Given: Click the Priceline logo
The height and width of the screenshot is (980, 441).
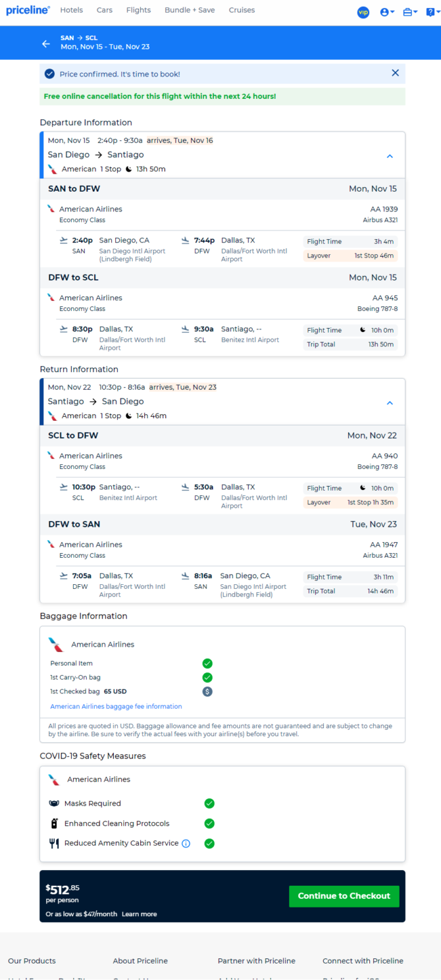Looking at the screenshot, I should tap(28, 11).
